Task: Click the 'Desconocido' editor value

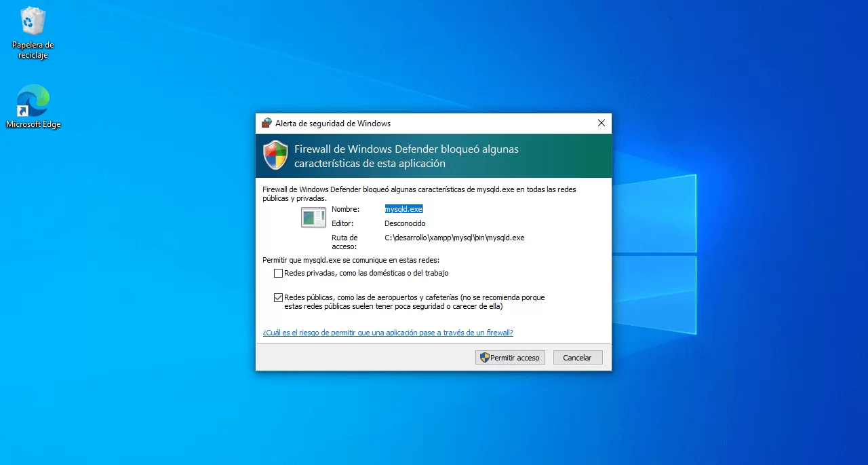Action: (x=405, y=223)
